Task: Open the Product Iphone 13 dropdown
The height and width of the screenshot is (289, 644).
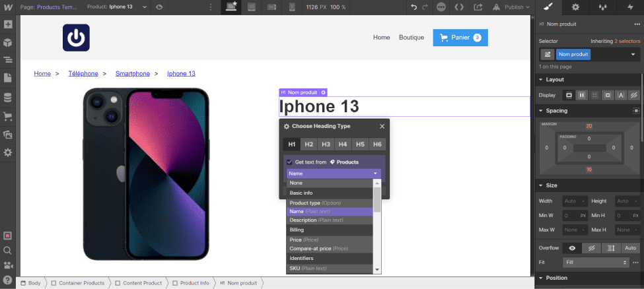Action: point(118,7)
